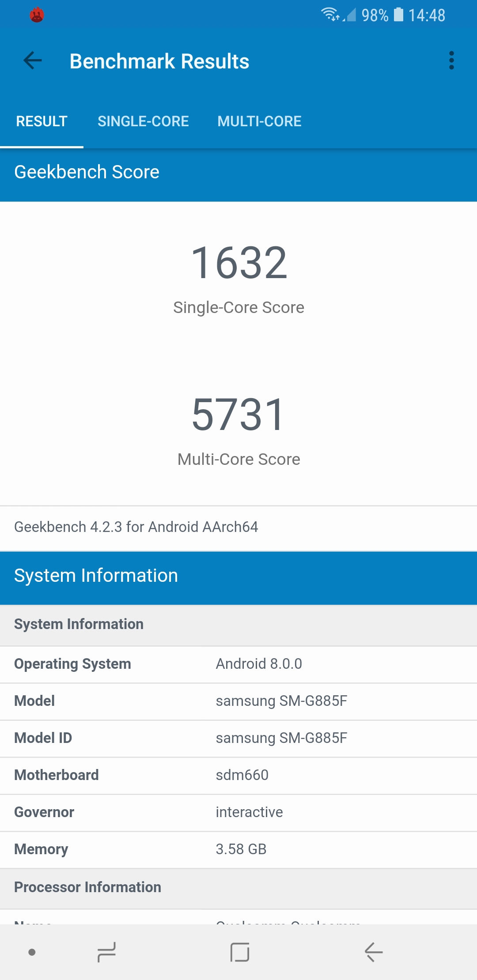Tap the single-core score 1632
Screen dimensions: 477x980
239,263
